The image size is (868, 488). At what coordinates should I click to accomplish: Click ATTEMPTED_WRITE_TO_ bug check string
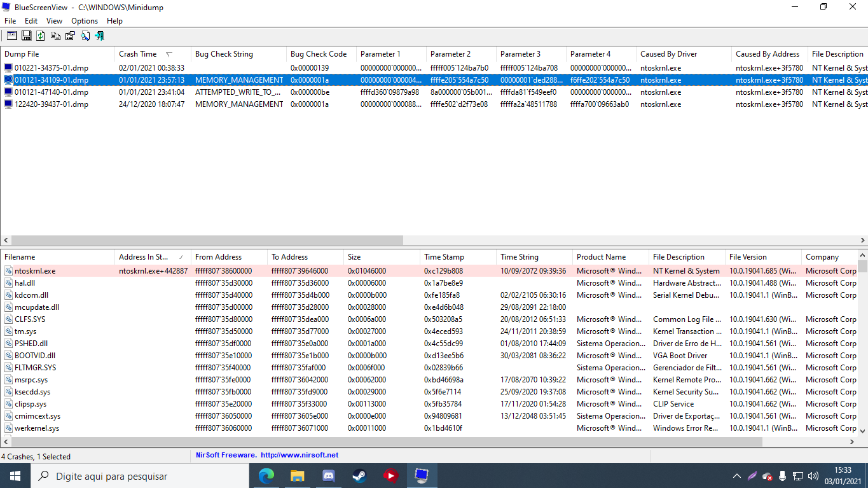point(238,92)
